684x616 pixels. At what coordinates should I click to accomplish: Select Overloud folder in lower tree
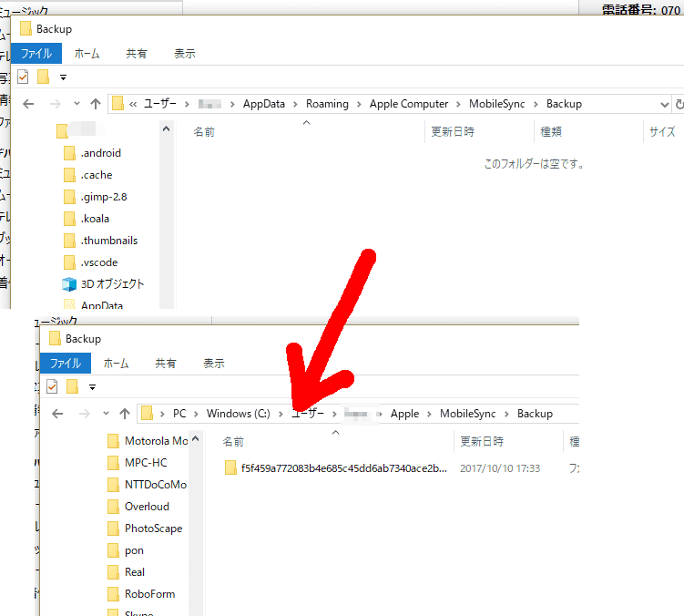click(x=138, y=506)
